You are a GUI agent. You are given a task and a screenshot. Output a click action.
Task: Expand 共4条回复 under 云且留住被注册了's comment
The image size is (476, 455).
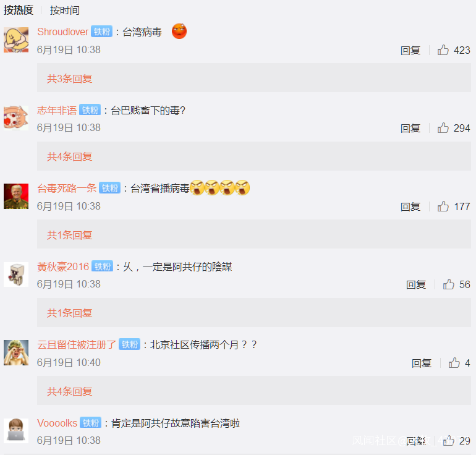click(69, 391)
